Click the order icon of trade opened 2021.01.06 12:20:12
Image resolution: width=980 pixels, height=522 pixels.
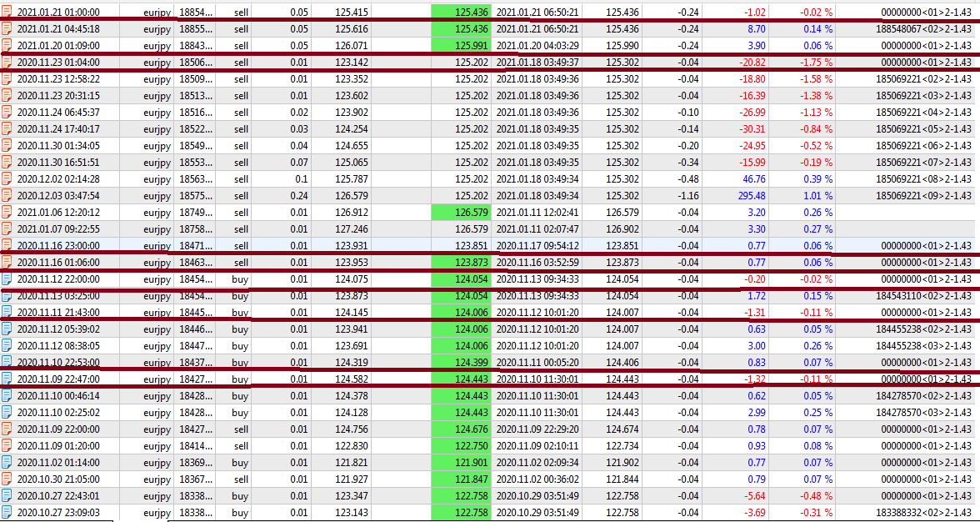click(x=7, y=213)
